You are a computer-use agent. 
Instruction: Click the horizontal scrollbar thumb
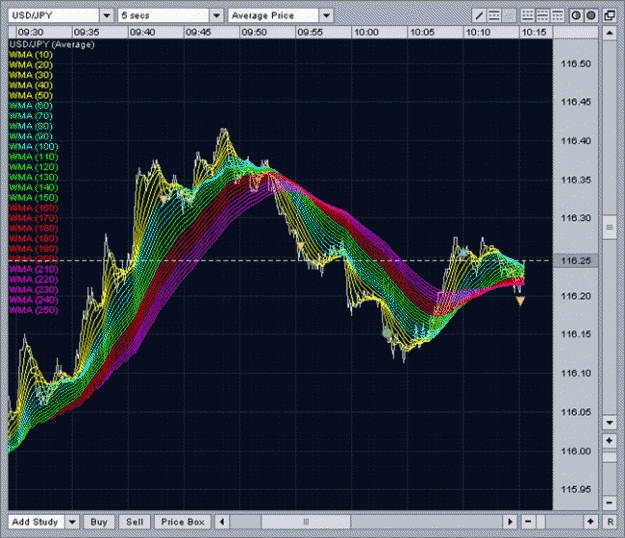pyautogui.click(x=306, y=522)
